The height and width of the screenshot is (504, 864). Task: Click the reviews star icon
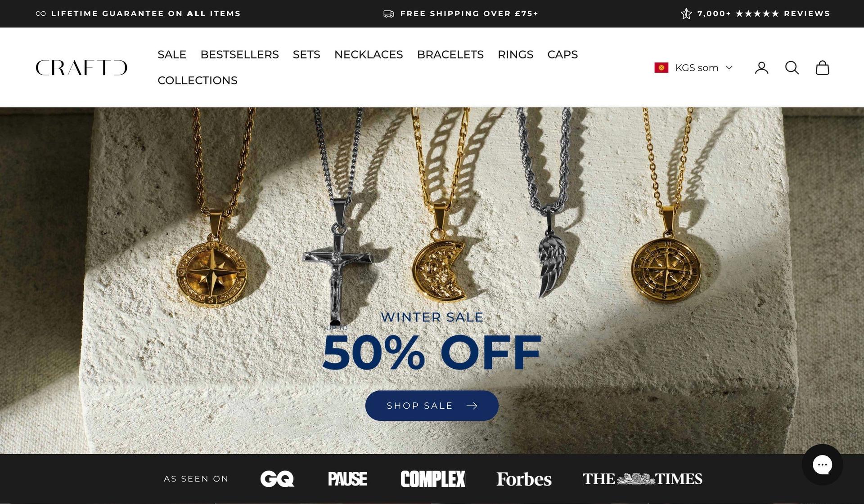(x=686, y=13)
